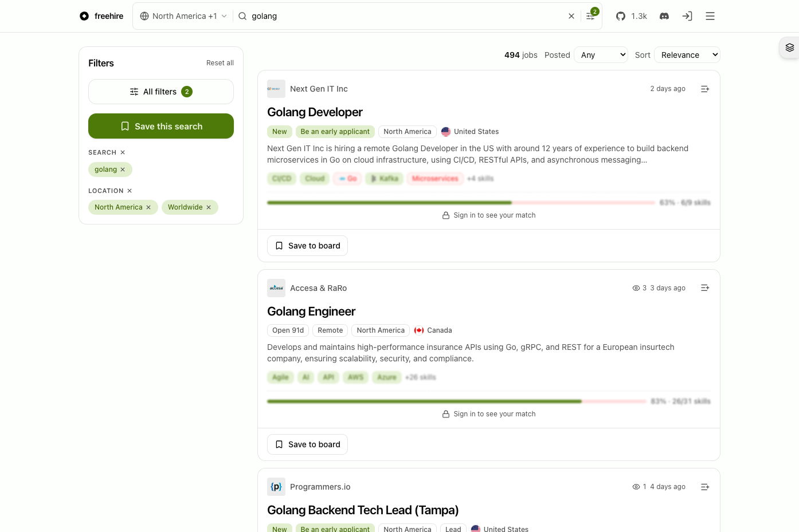Click the Golang Developer match progress bar
The width and height of the screenshot is (799, 532).
pyautogui.click(x=461, y=203)
